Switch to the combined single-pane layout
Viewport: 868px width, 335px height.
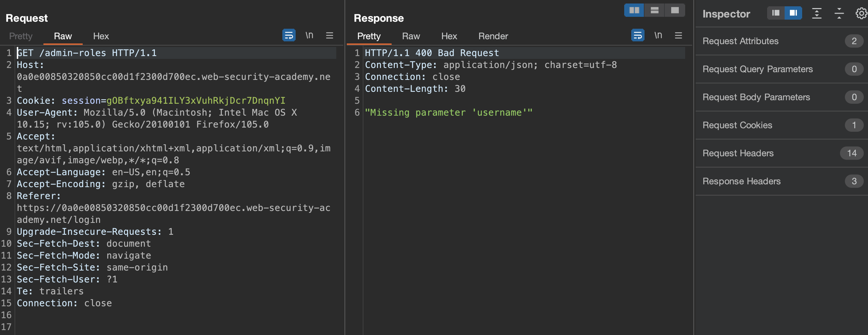click(675, 10)
